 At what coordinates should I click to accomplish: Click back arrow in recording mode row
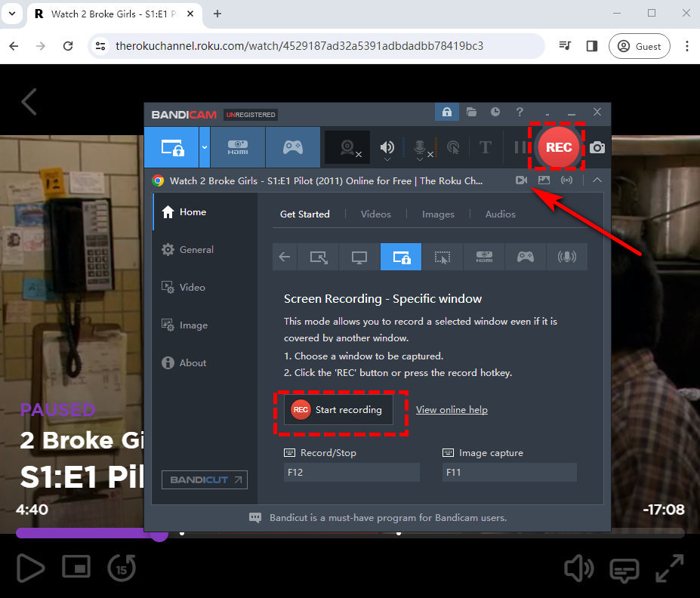285,257
